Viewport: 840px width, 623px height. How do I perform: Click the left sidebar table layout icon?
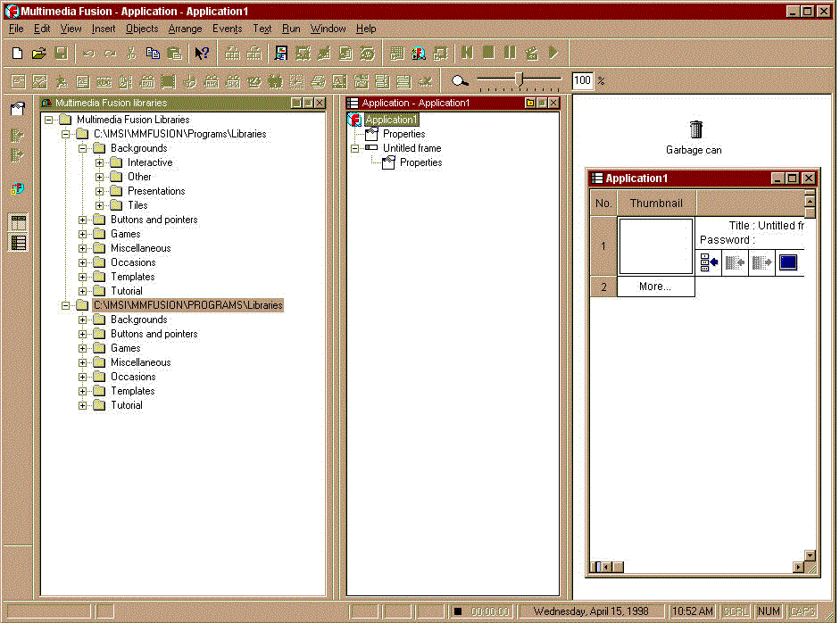[x=18, y=223]
